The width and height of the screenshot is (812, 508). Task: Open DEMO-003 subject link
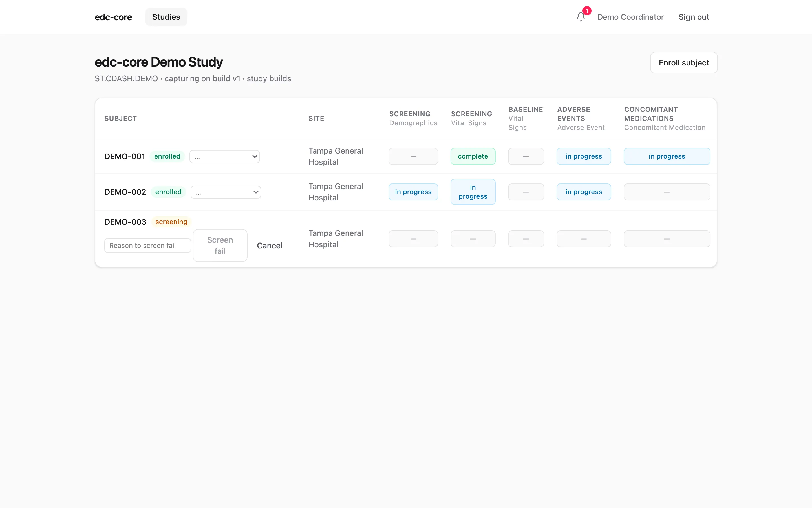(x=125, y=222)
